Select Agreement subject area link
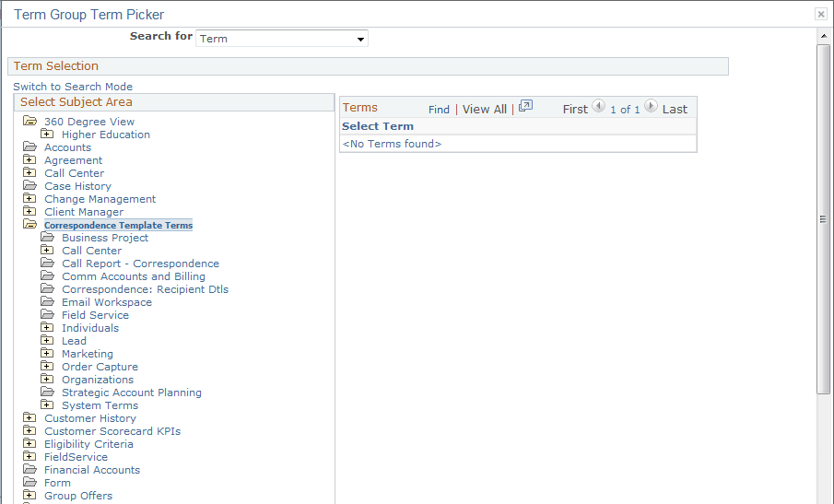Viewport: 834px width, 504px height. [x=74, y=160]
